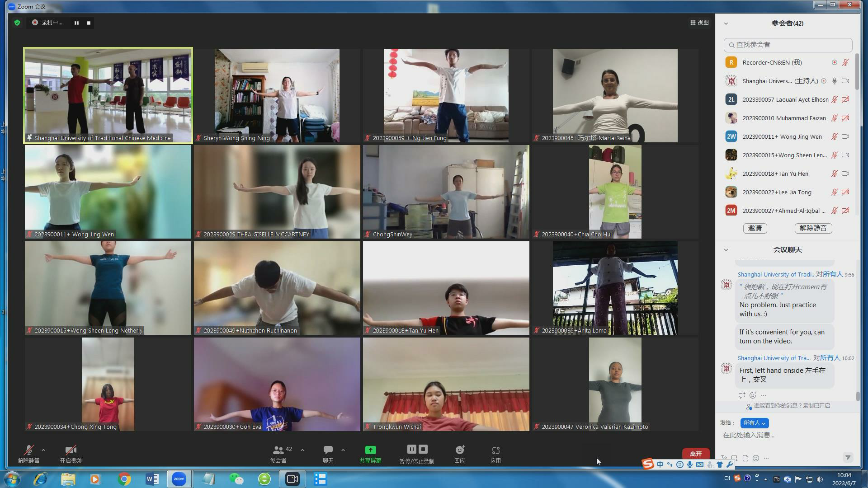Open WeChat from the Windows taskbar
Screen dimensions: 868x488
236,479
